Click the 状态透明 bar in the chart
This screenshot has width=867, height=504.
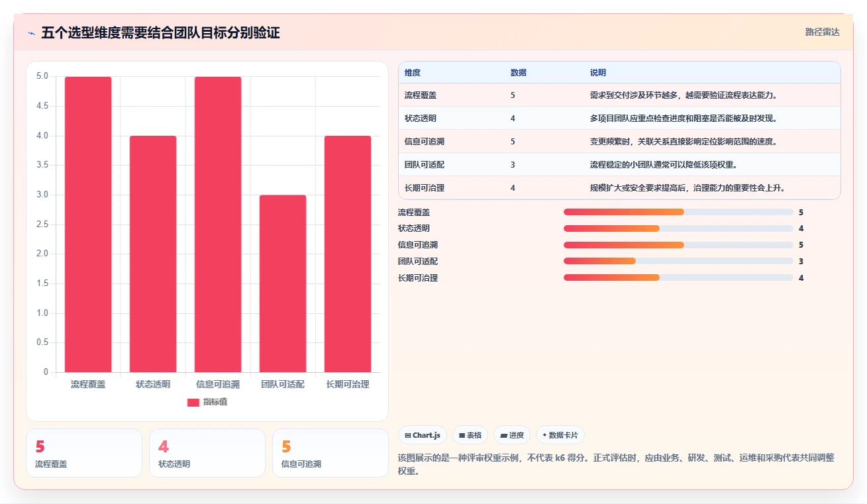click(153, 254)
